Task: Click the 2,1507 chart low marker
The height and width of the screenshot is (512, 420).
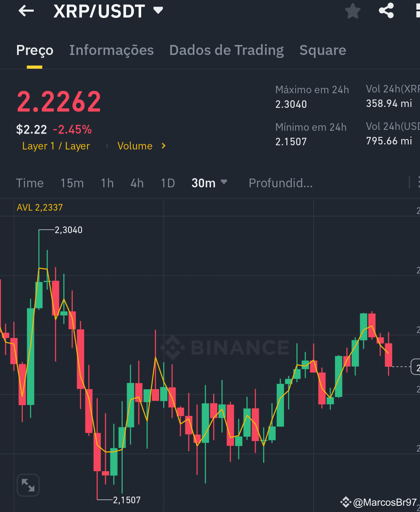Action: coord(127,500)
